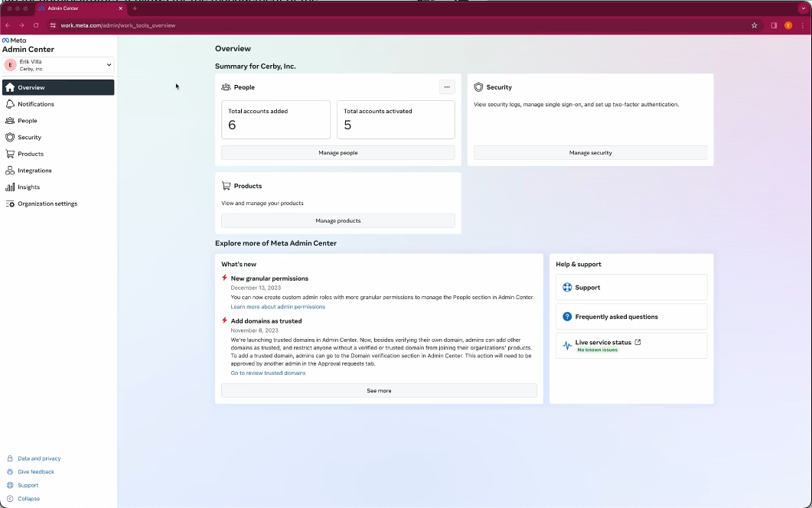The height and width of the screenshot is (508, 812).
Task: Open the Chrome profile avatar in the toolbar
Action: point(788,25)
